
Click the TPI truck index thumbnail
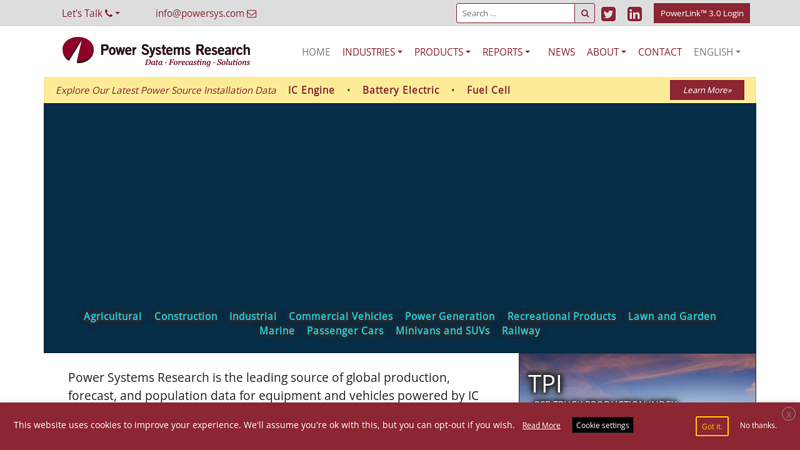637,378
